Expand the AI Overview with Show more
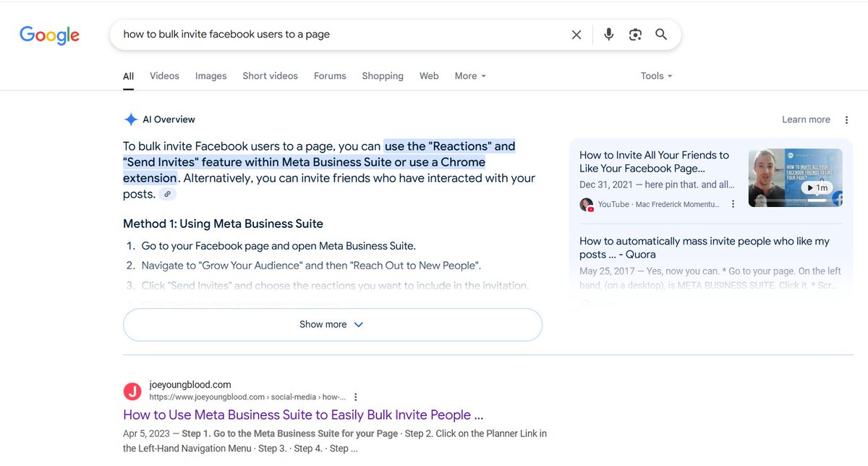868x466 pixels. coord(331,324)
